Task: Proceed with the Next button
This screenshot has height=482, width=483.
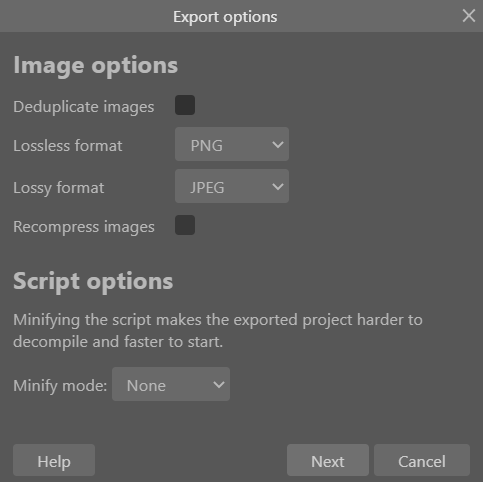Action: point(328,460)
